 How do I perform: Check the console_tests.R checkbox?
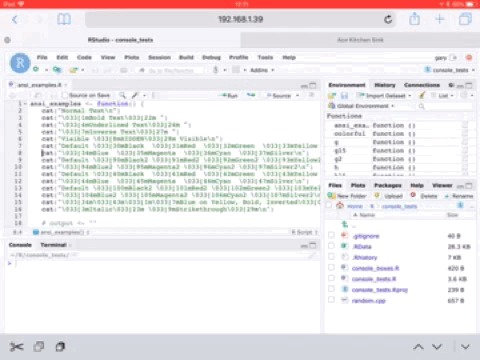[x=331, y=278]
